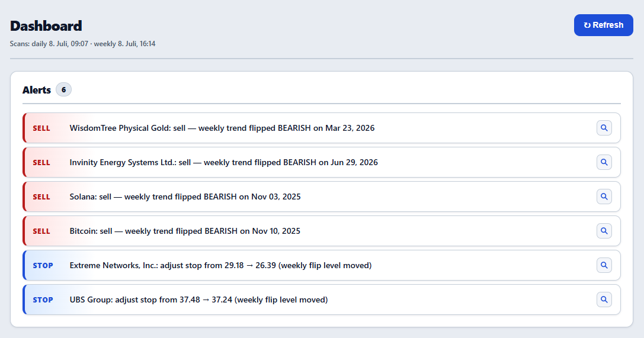Screen dimensions: 644x338
Task: Click the Dashboard page title
Action: click(x=46, y=26)
